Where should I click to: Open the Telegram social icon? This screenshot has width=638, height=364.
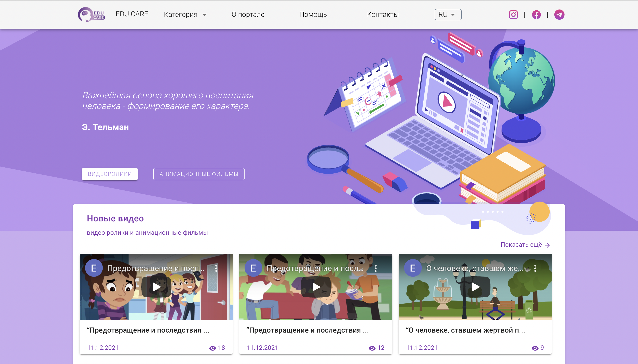coord(559,14)
